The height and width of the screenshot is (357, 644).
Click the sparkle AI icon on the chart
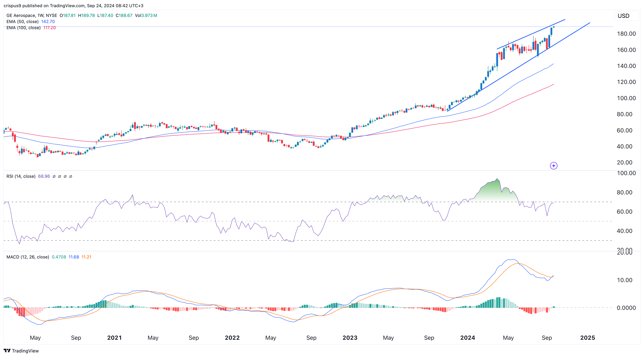point(554,166)
